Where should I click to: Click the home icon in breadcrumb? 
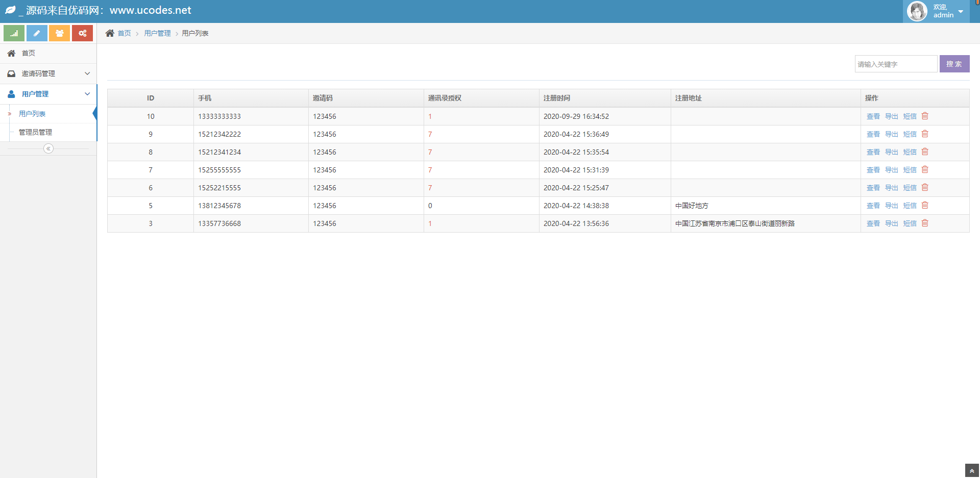pyautogui.click(x=110, y=33)
